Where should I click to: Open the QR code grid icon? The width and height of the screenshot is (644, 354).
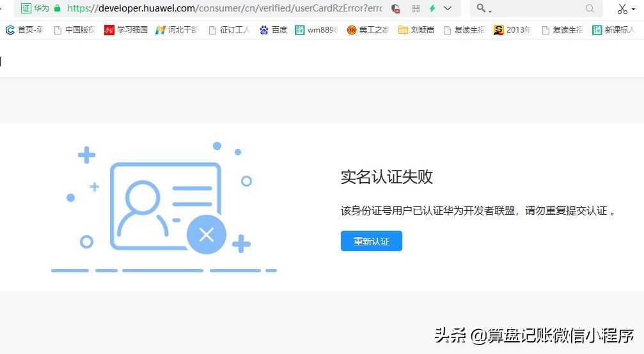click(x=416, y=8)
